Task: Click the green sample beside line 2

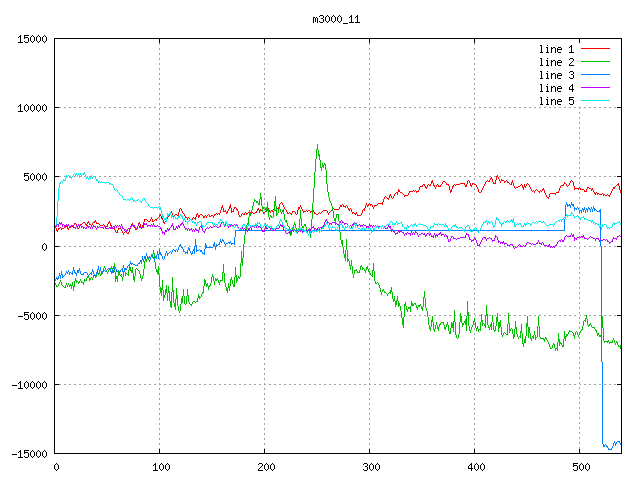Action: (595, 62)
